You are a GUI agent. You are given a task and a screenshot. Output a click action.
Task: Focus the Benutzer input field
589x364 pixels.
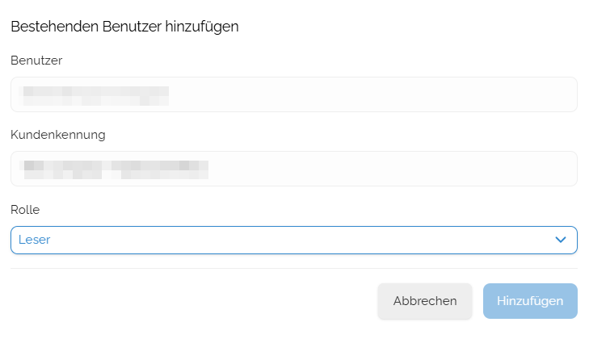click(x=294, y=94)
